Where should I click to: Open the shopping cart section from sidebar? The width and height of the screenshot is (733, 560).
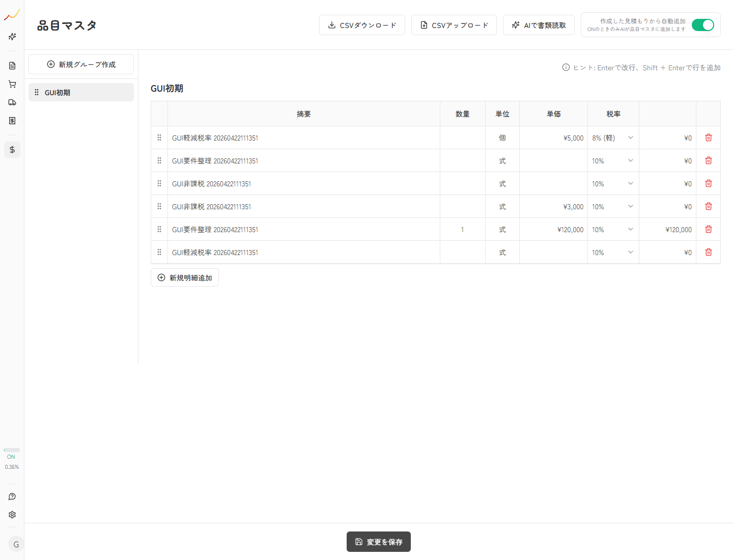(12, 83)
